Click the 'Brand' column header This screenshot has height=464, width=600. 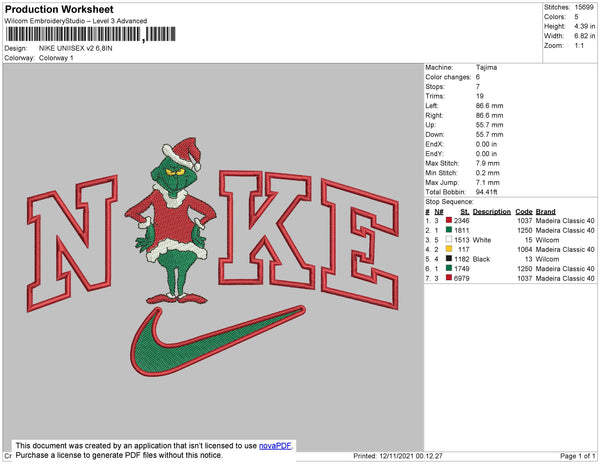click(x=546, y=212)
